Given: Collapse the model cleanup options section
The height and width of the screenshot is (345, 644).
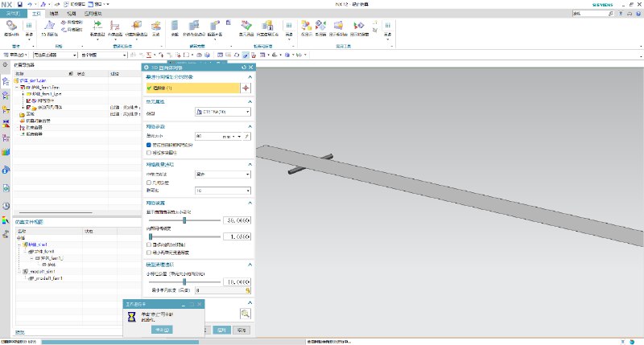Looking at the screenshot, I should pyautogui.click(x=250, y=265).
